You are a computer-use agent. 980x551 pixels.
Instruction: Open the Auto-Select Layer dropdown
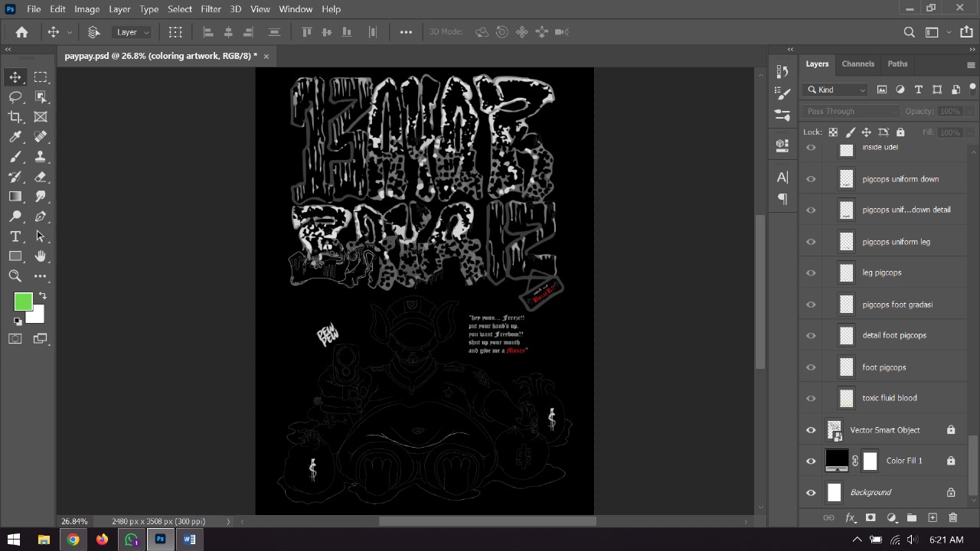(x=132, y=32)
